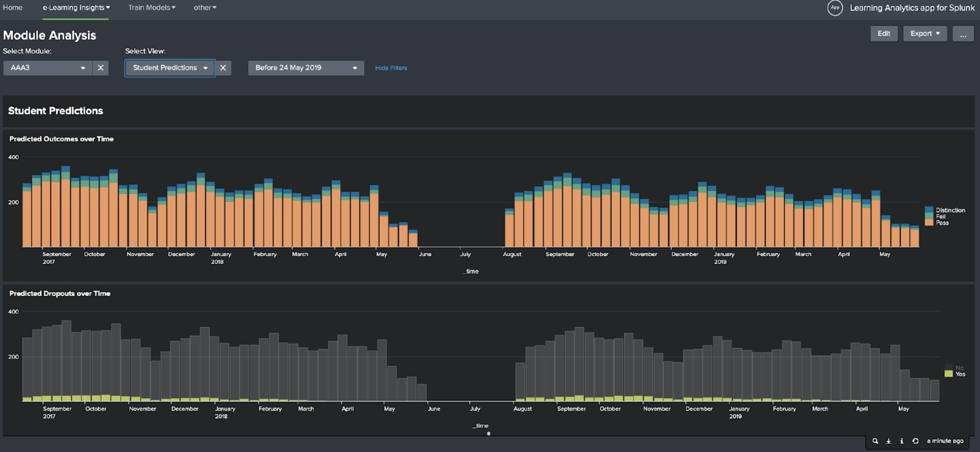Click the _time axis label in dropouts chart
980x452 pixels.
click(x=480, y=426)
